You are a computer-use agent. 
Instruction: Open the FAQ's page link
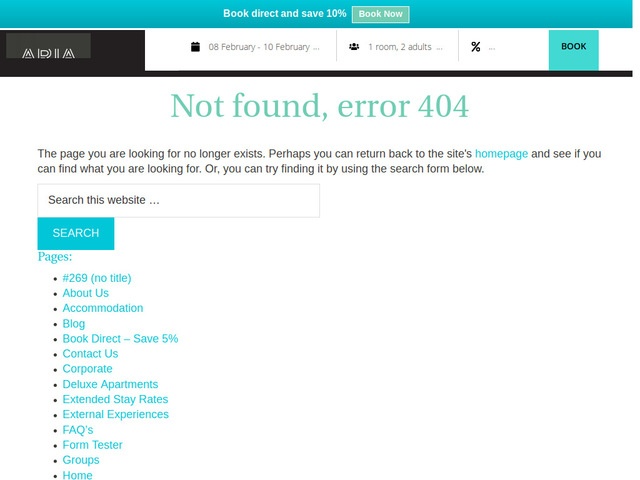coord(77,430)
